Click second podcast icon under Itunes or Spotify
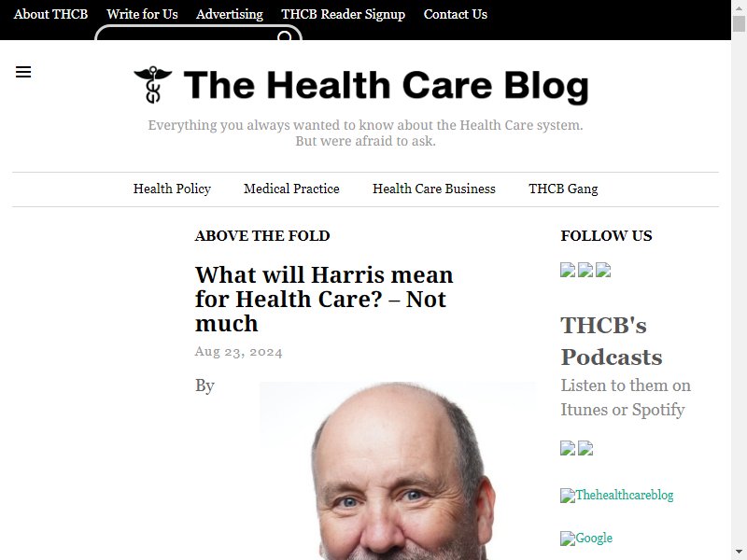747x560 pixels. coord(585,448)
